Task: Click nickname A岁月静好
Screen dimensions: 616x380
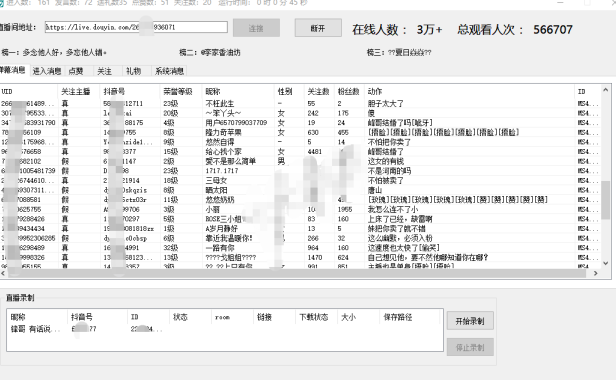Action: pyautogui.click(x=221, y=229)
